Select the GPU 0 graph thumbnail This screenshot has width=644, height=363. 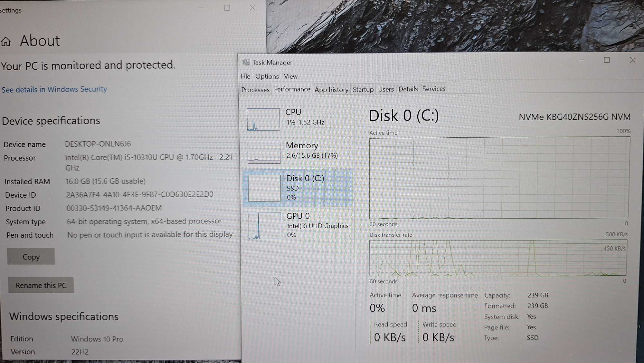tap(265, 226)
